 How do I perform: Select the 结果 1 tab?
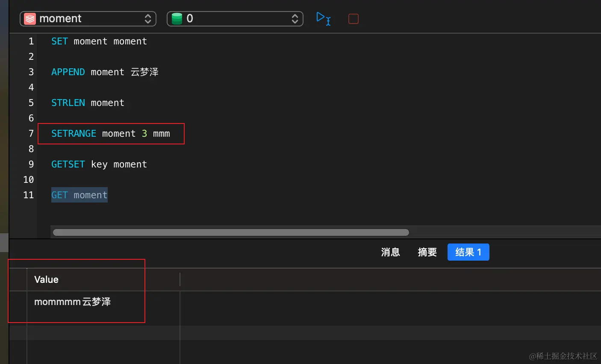tap(468, 252)
